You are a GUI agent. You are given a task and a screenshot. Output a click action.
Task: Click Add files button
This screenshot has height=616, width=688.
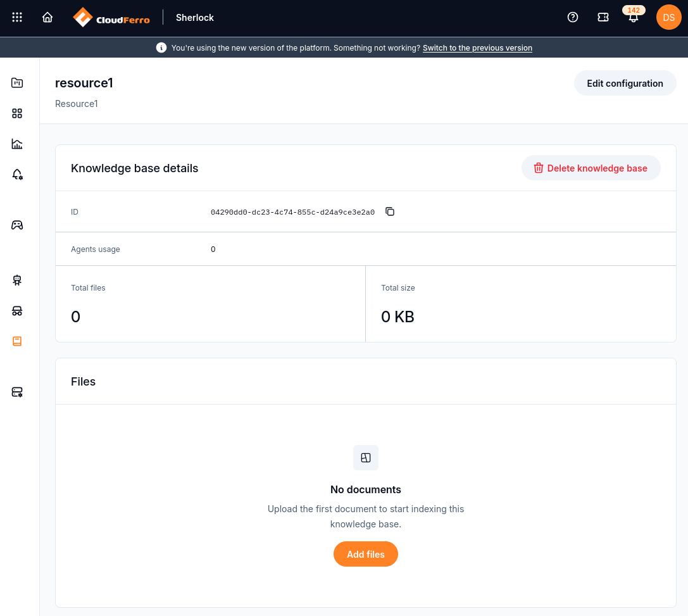click(x=366, y=555)
